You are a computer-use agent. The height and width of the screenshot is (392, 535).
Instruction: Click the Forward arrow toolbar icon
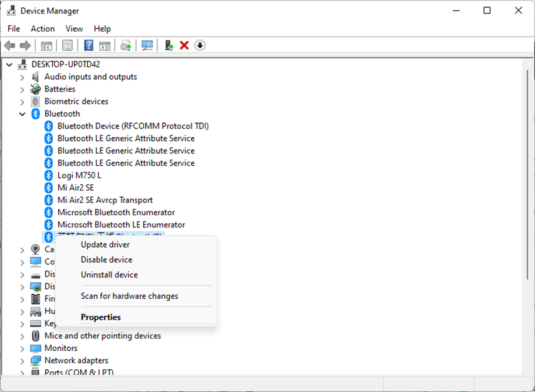click(x=25, y=45)
